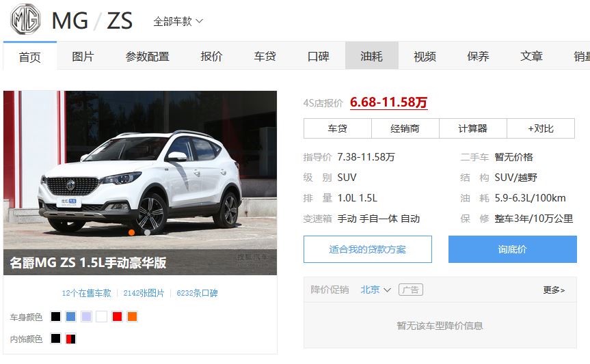The image size is (590, 364).
Task: Click the 5.9-6.3L/100km fuel value
Action: [530, 198]
